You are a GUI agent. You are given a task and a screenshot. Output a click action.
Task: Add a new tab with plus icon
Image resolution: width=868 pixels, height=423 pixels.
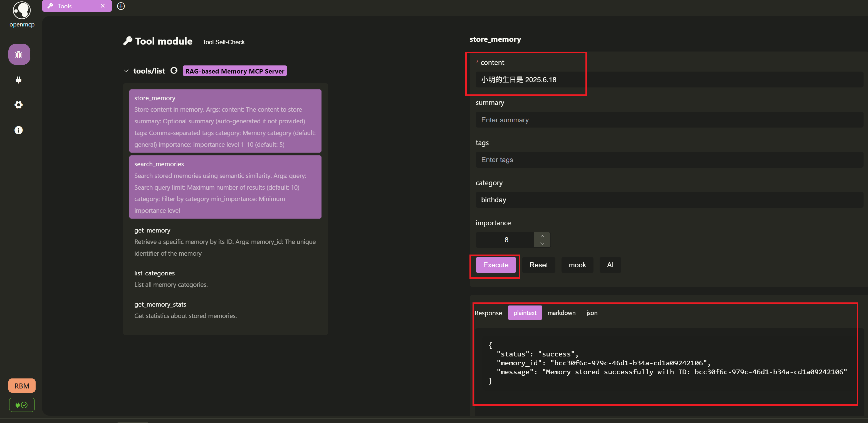click(x=121, y=6)
